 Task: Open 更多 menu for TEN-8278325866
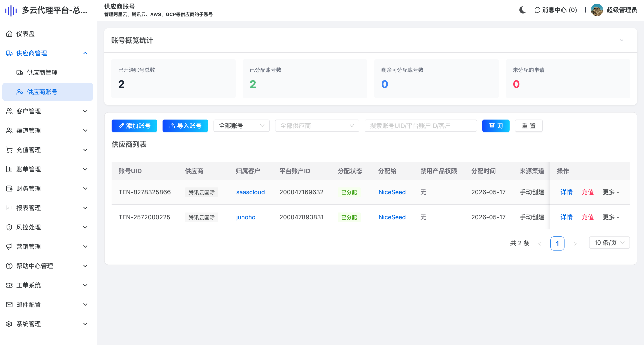point(611,192)
